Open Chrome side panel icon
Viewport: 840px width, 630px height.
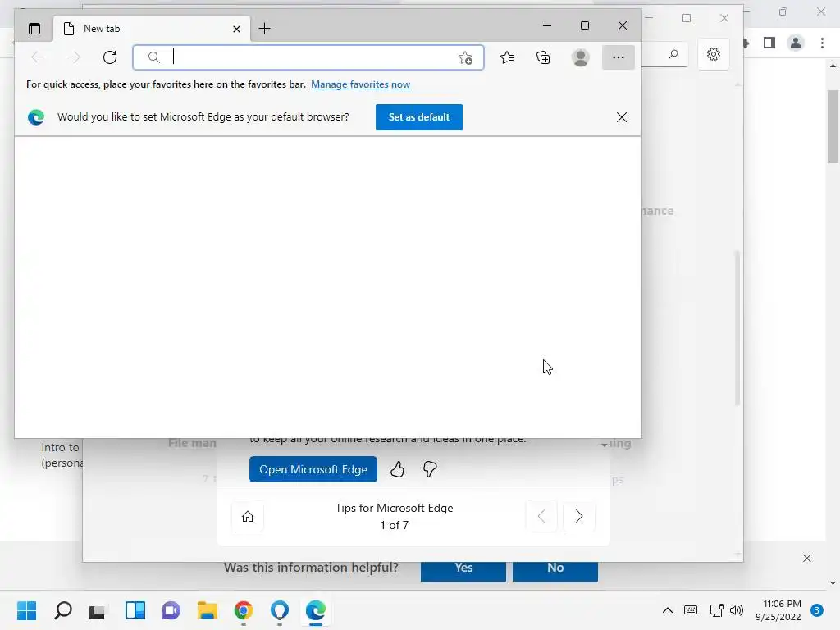point(769,43)
